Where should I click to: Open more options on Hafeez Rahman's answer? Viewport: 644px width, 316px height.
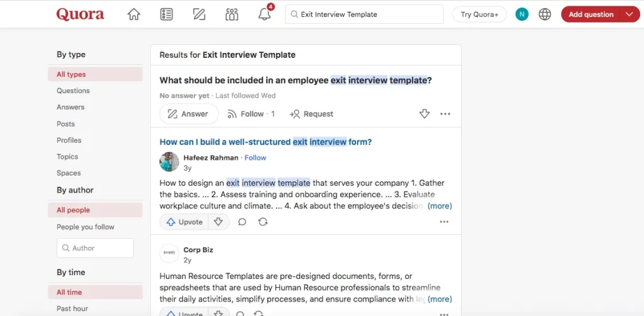click(x=444, y=222)
